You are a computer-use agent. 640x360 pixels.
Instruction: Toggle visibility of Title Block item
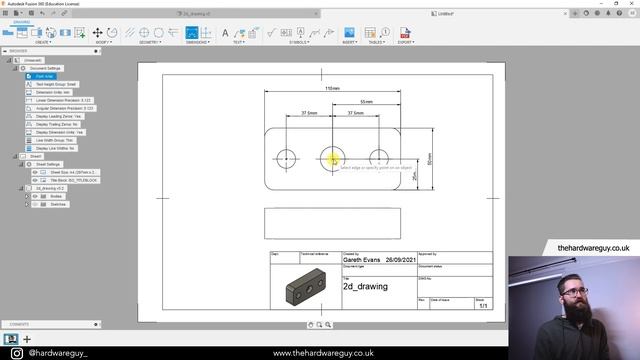(35, 180)
